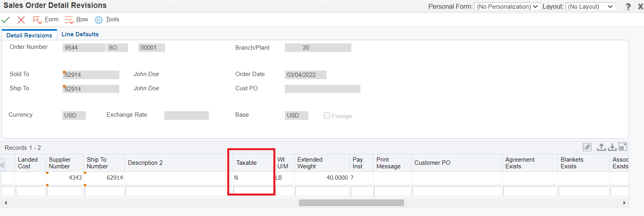Click Taxable cell value N
This screenshot has height=216, width=644.
pos(253,178)
